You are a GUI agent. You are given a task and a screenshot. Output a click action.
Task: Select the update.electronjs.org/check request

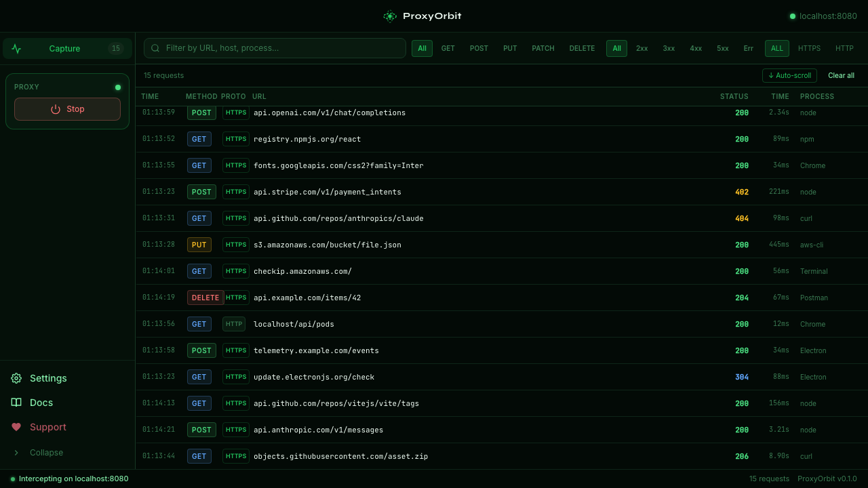[502, 377]
